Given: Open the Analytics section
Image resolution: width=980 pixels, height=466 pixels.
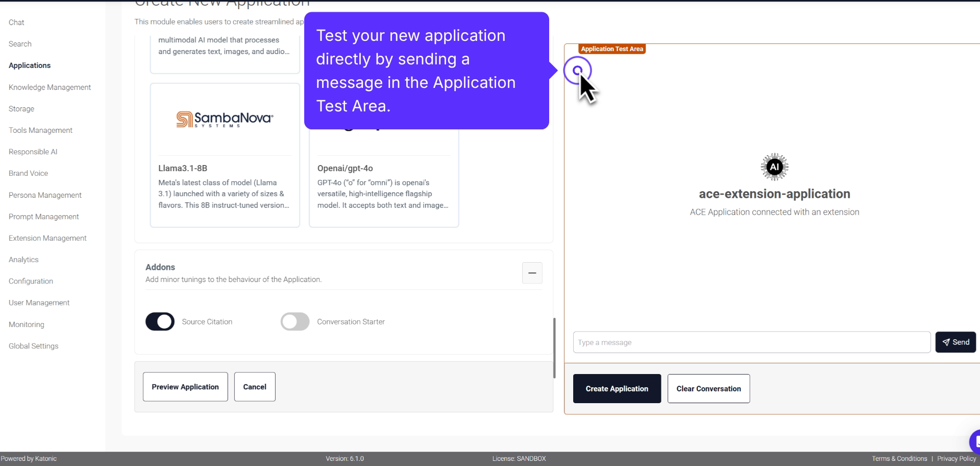Looking at the screenshot, I should (23, 259).
